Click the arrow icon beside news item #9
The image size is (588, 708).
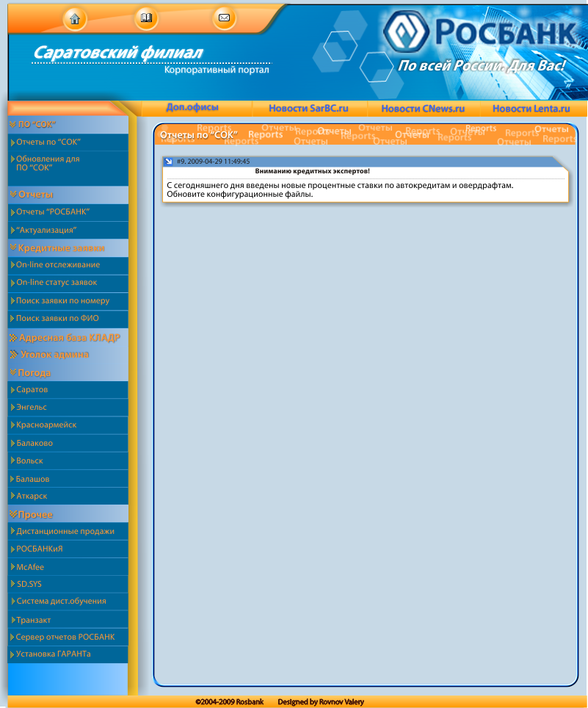[168, 161]
